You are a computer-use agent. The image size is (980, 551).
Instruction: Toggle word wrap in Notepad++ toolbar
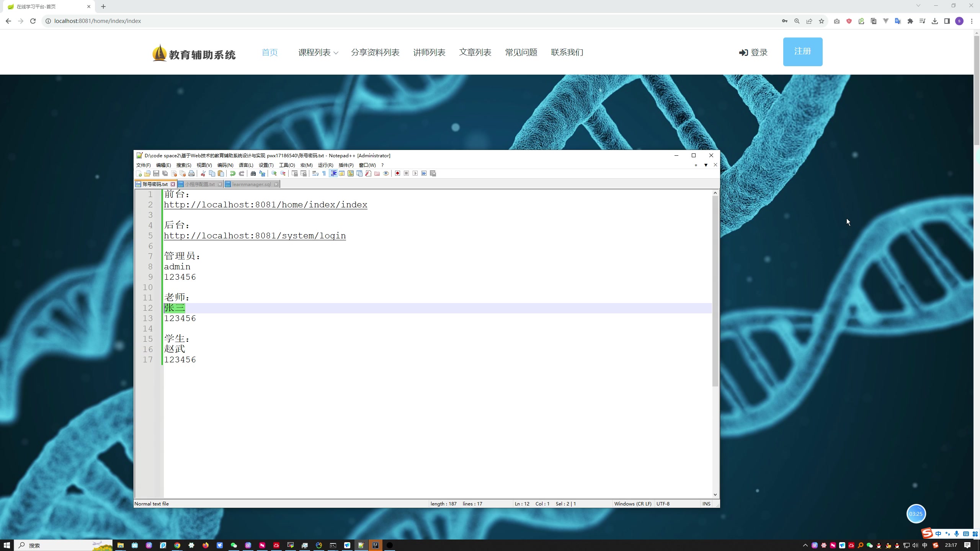pos(315,174)
